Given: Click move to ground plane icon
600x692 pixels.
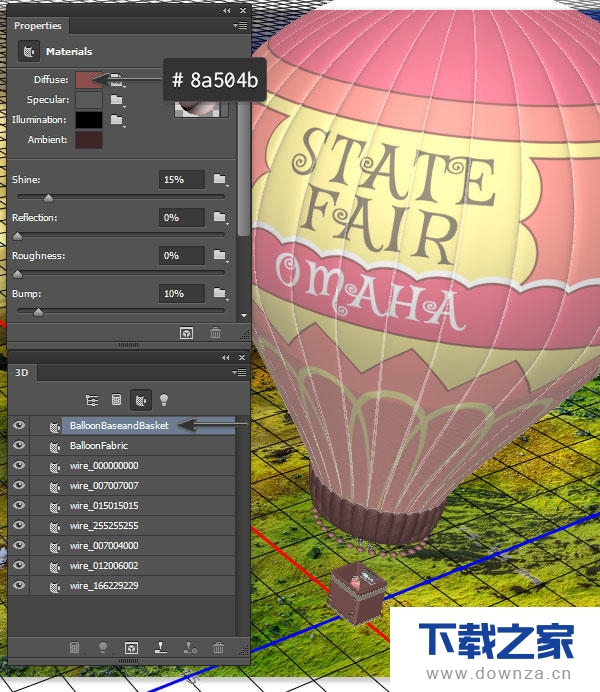Looking at the screenshot, I should pos(161,647).
